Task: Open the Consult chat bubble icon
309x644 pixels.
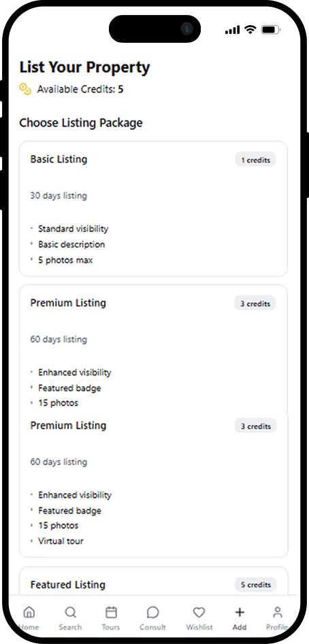Action: [x=153, y=612]
